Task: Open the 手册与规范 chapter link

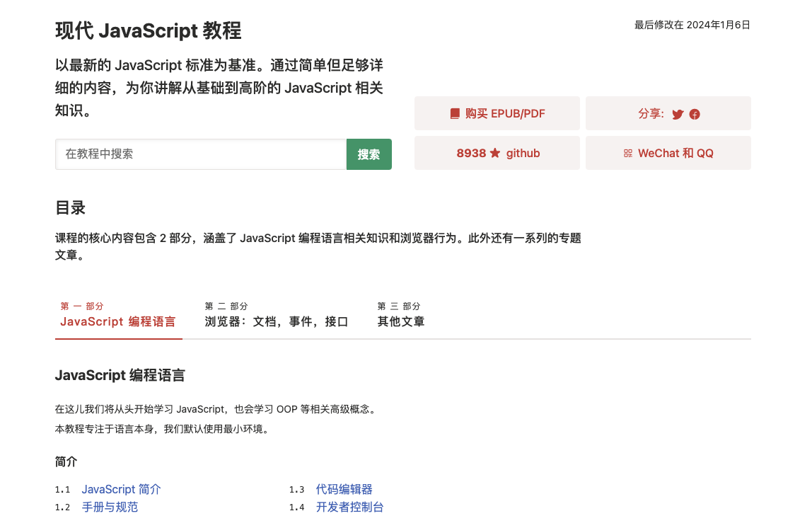Action: [x=110, y=507]
